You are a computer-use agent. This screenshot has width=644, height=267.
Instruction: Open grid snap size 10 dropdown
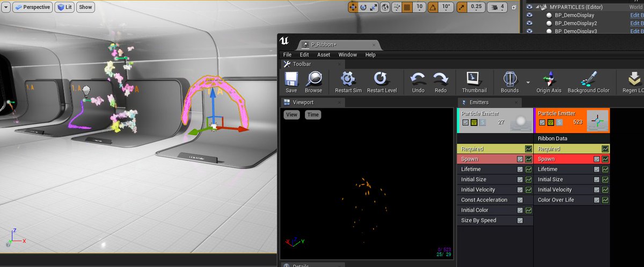[420, 7]
